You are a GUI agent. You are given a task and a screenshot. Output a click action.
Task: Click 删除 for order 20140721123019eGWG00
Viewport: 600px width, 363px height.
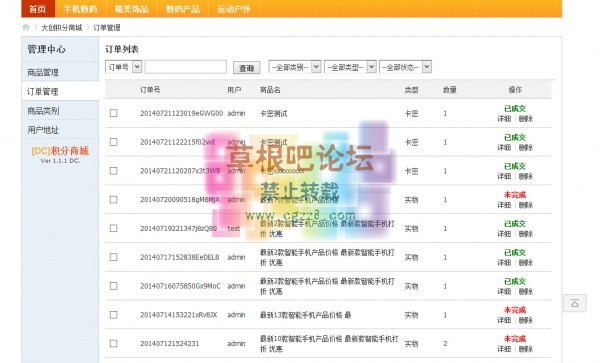tap(525, 119)
